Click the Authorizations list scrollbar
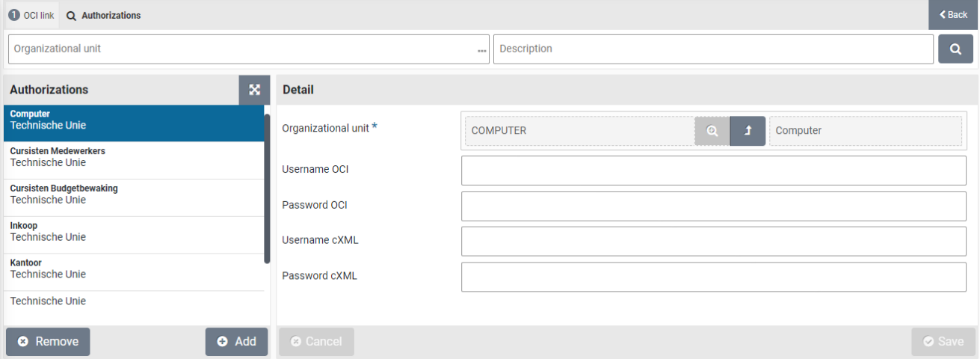980x359 pixels. tap(267, 187)
